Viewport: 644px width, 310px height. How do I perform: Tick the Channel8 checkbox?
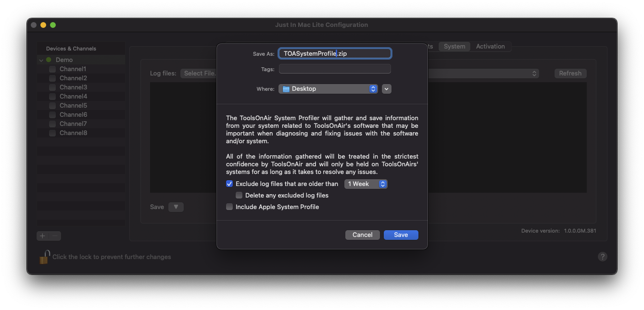[52, 133]
